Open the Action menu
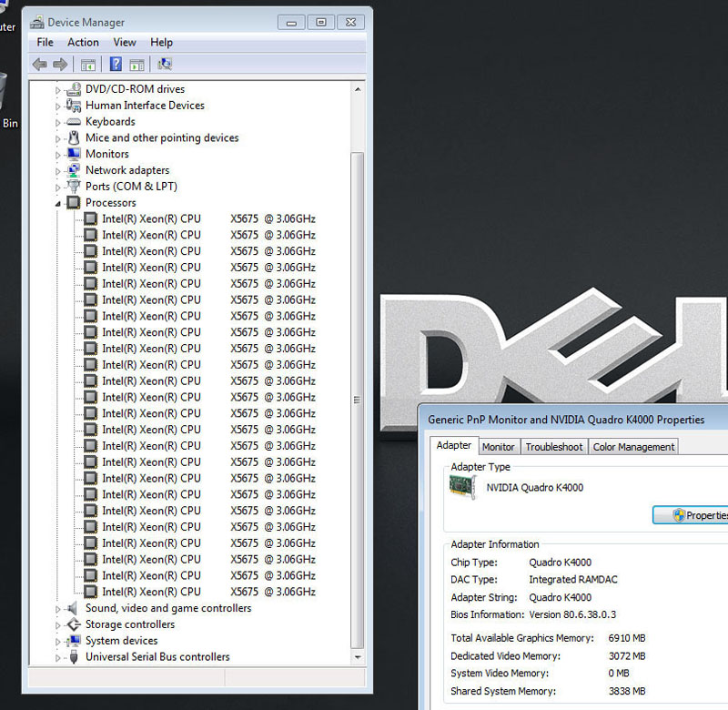Viewport: 728px width, 710px height. 83,42
